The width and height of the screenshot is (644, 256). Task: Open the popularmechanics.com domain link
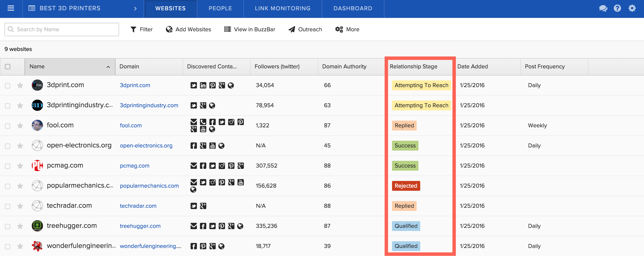point(149,186)
